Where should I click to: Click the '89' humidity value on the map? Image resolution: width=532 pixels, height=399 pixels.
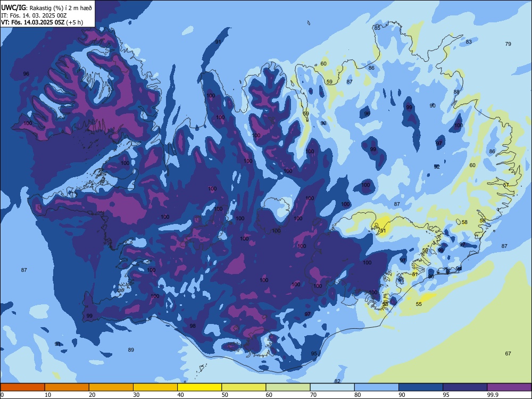click(x=131, y=350)
